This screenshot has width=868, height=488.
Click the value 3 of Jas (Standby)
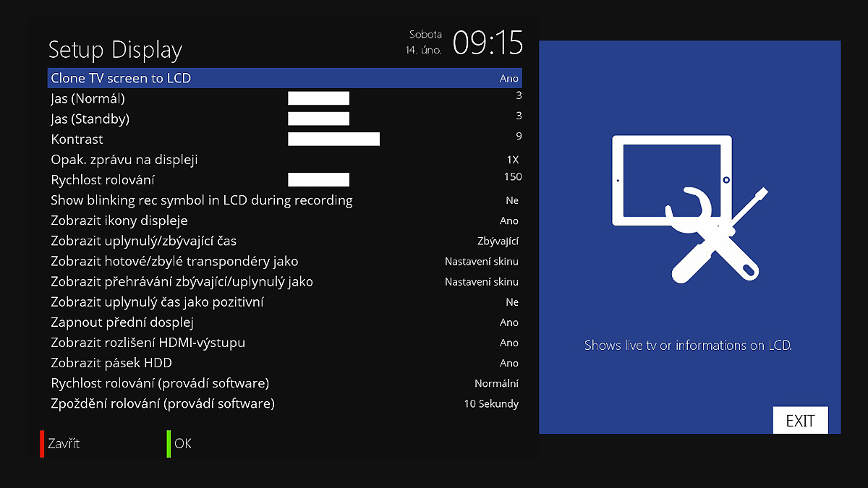tap(519, 116)
